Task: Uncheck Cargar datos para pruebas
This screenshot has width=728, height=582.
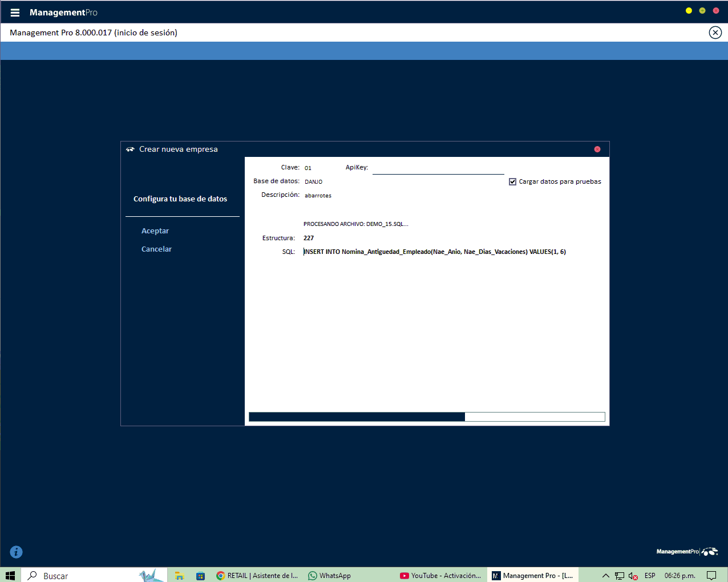Action: 512,182
